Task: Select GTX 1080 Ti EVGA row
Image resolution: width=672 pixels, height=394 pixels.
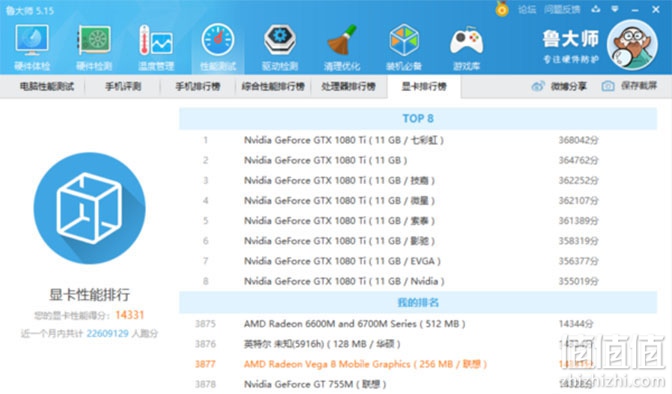Action: pos(418,261)
